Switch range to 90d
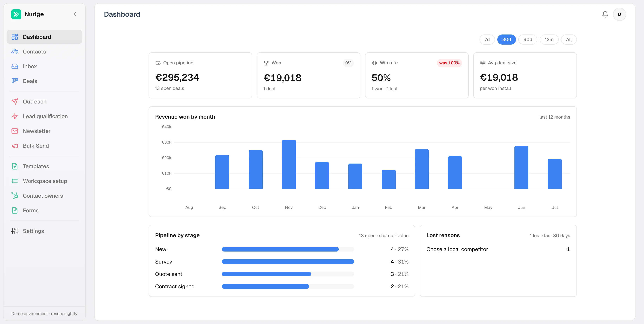The height and width of the screenshot is (324, 644). coord(527,40)
